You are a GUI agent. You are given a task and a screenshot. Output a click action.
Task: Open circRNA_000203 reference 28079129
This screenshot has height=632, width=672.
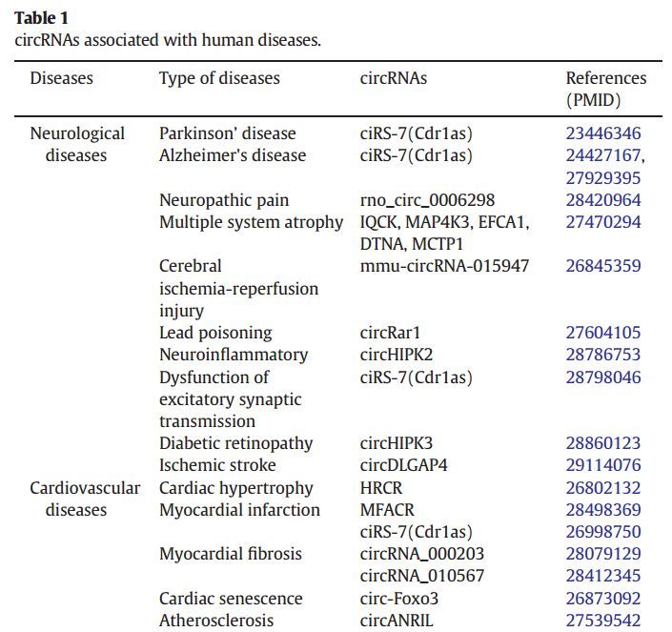(603, 554)
